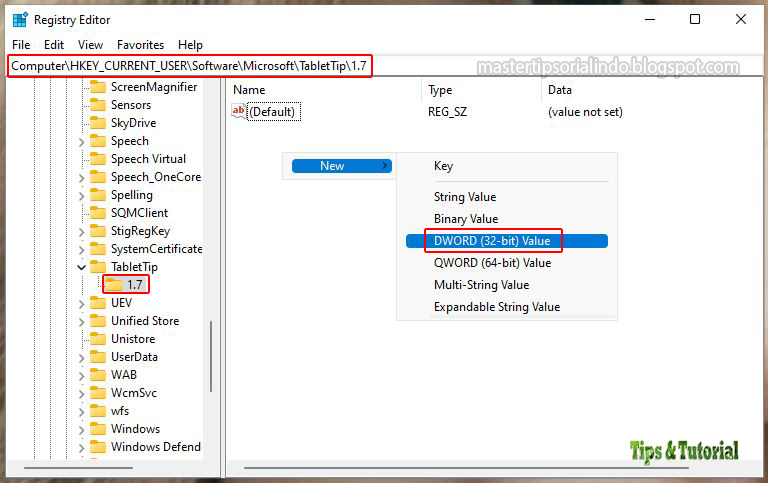Screen dimensions: 768x483
Task: Open the File menu
Action: 21,45
